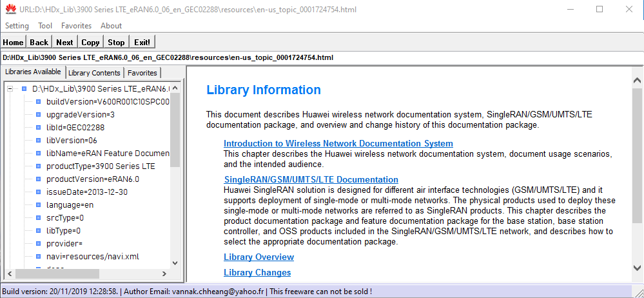Click the address path field
This screenshot has width=644, height=298.
[322, 57]
